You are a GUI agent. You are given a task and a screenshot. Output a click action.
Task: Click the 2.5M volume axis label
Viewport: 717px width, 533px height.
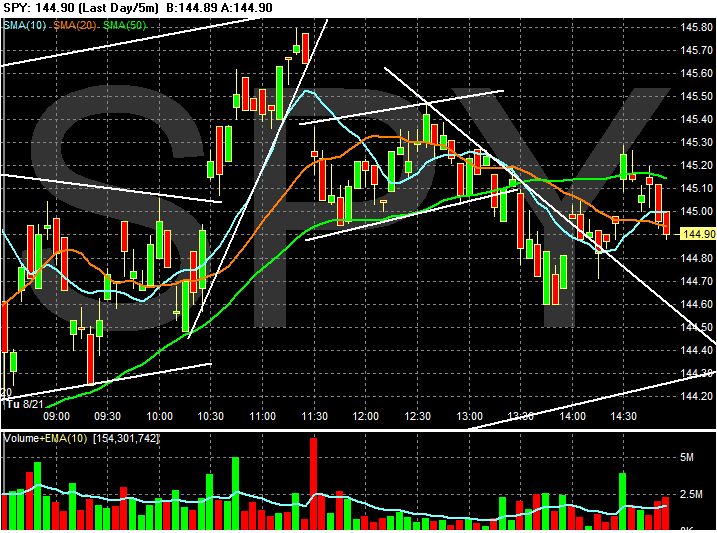[x=691, y=495]
